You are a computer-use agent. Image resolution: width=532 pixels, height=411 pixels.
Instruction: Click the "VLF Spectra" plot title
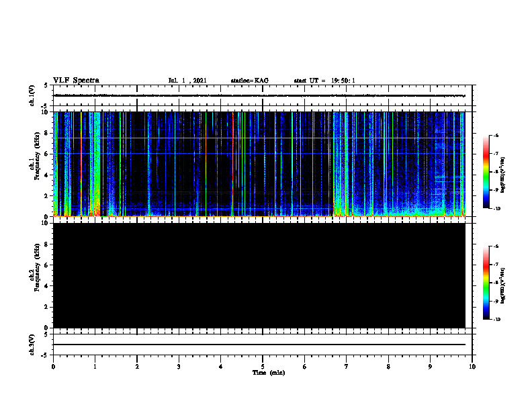coord(76,81)
